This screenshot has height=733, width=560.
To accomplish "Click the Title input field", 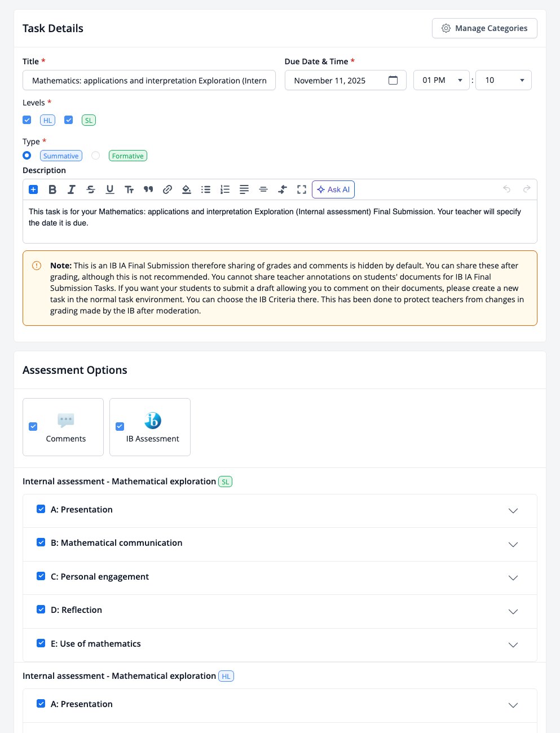I will click(149, 80).
